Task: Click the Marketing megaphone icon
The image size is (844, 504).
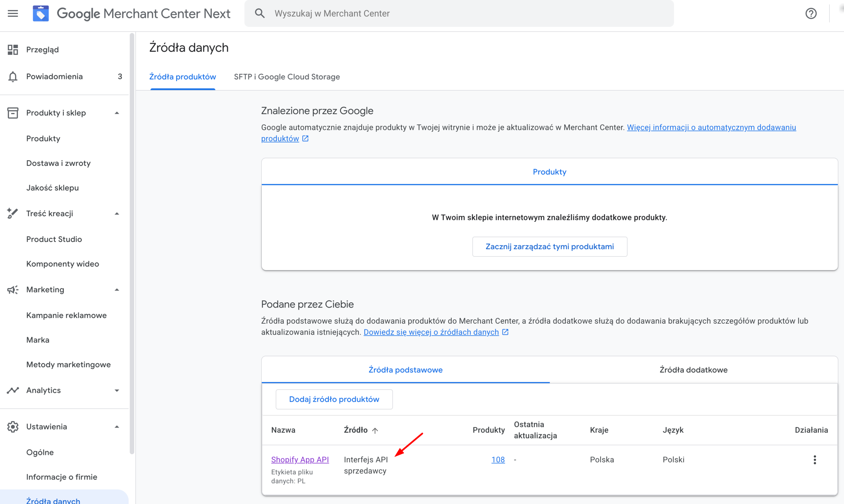Action: pyautogui.click(x=13, y=289)
